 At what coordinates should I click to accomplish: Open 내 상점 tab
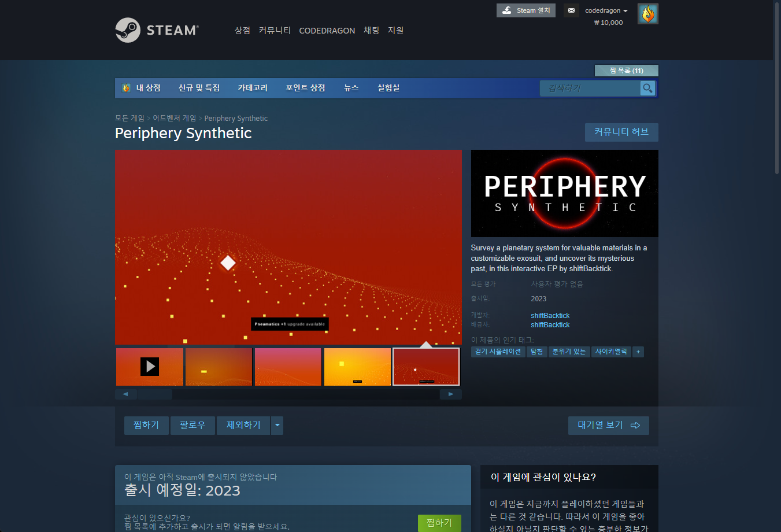point(142,88)
